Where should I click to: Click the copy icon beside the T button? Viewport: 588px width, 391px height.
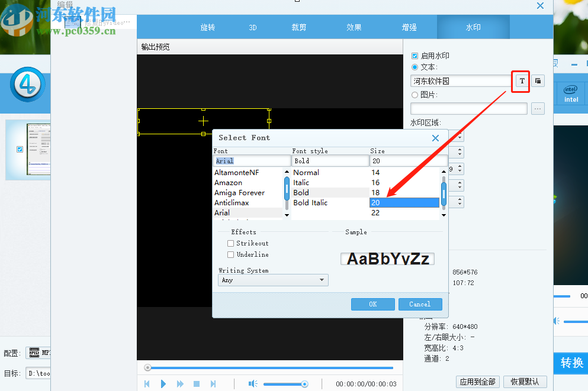(x=538, y=81)
